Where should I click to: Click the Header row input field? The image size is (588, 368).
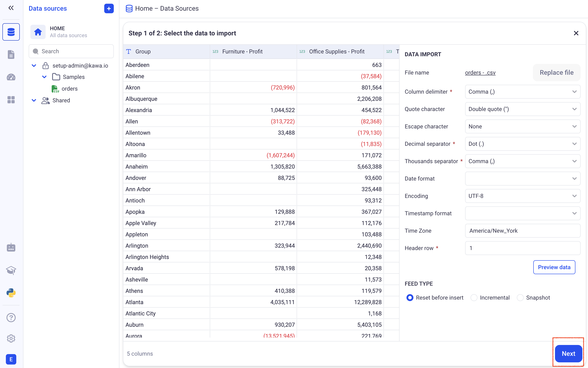(522, 248)
